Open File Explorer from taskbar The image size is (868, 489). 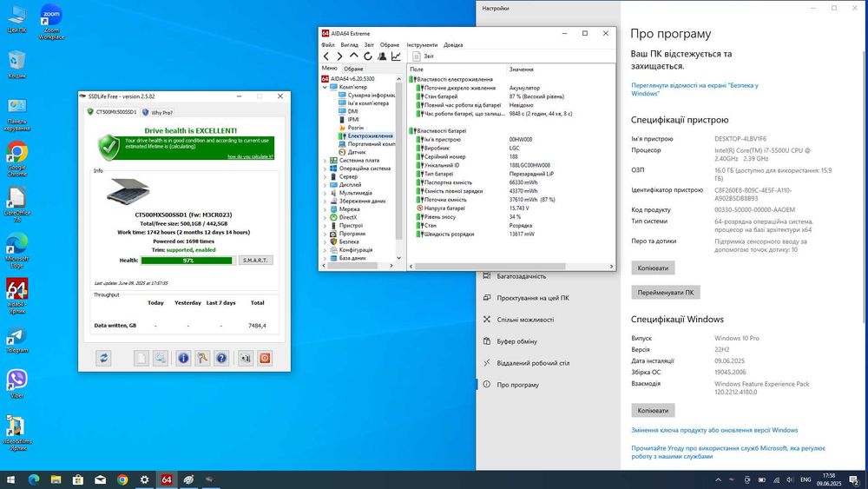(56, 479)
